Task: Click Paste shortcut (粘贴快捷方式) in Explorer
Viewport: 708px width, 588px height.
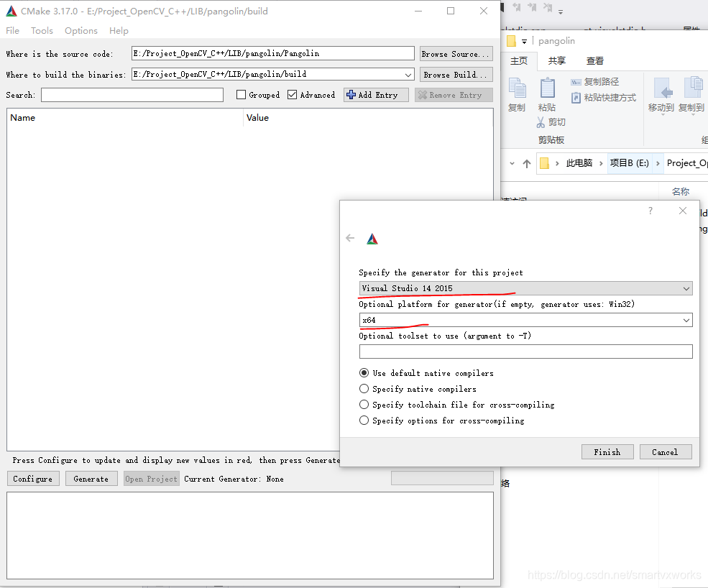Action: [x=604, y=98]
